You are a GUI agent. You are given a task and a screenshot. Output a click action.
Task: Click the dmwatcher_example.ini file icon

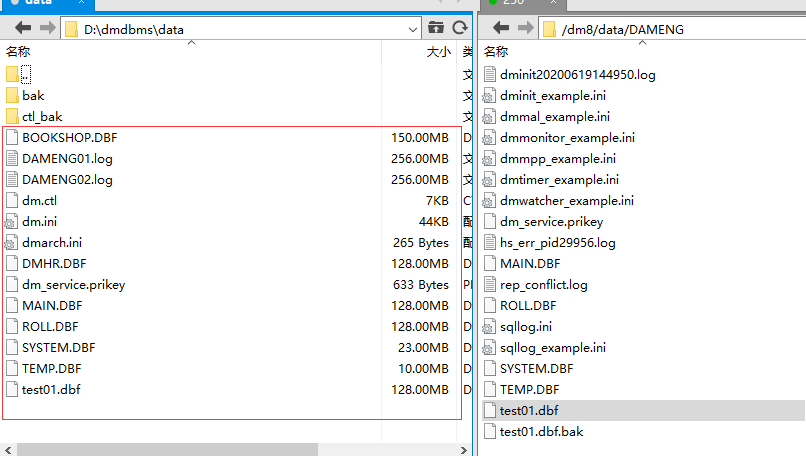(x=489, y=200)
